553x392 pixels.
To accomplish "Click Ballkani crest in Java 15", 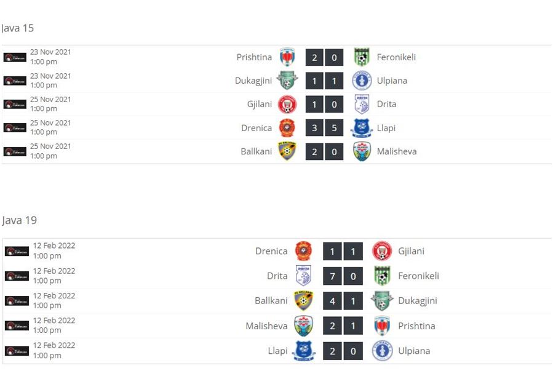I will click(287, 151).
